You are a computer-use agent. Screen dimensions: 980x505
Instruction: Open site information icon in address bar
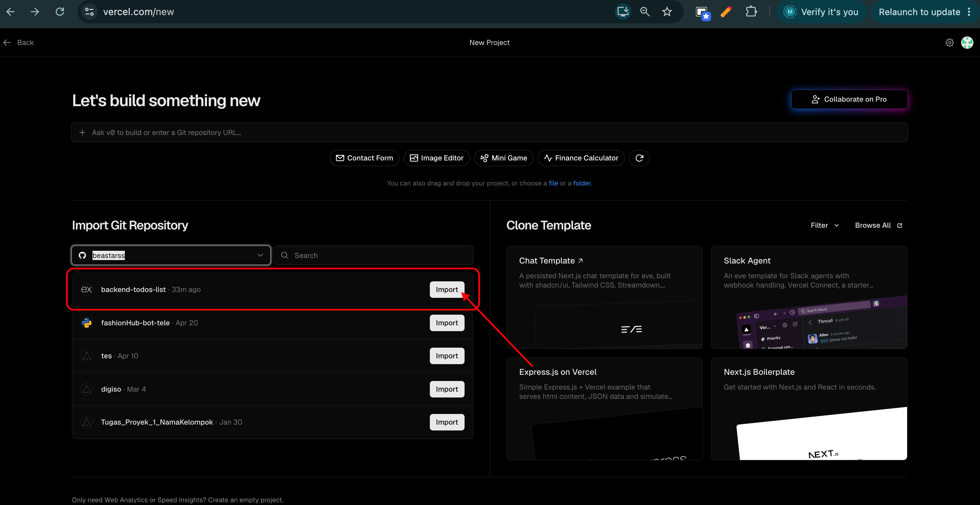tap(89, 12)
